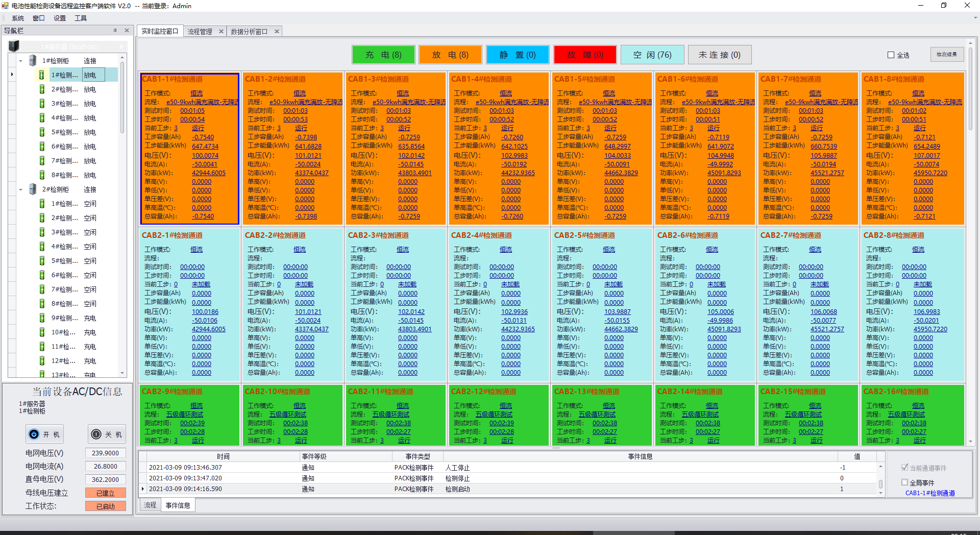This screenshot has width=980, height=535.
Task: Switch to the 流程管理 tab
Action: click(x=201, y=31)
